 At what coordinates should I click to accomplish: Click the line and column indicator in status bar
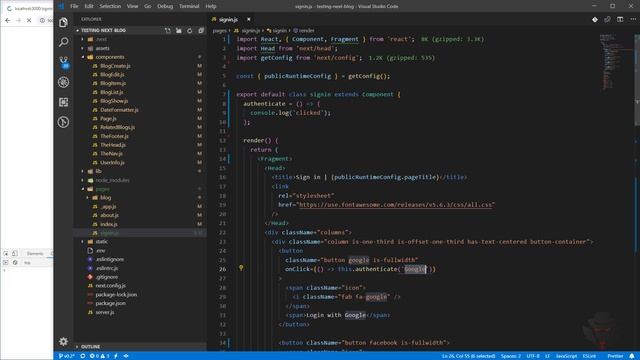[x=469, y=356]
